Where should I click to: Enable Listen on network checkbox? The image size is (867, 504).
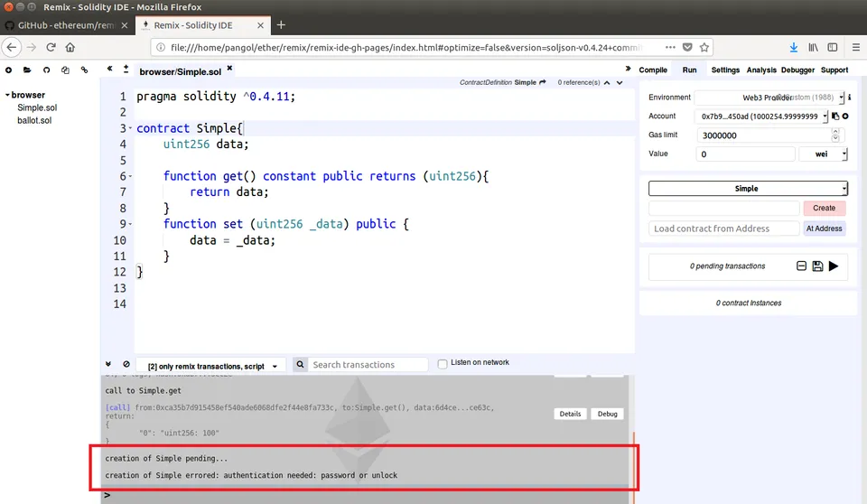point(443,364)
